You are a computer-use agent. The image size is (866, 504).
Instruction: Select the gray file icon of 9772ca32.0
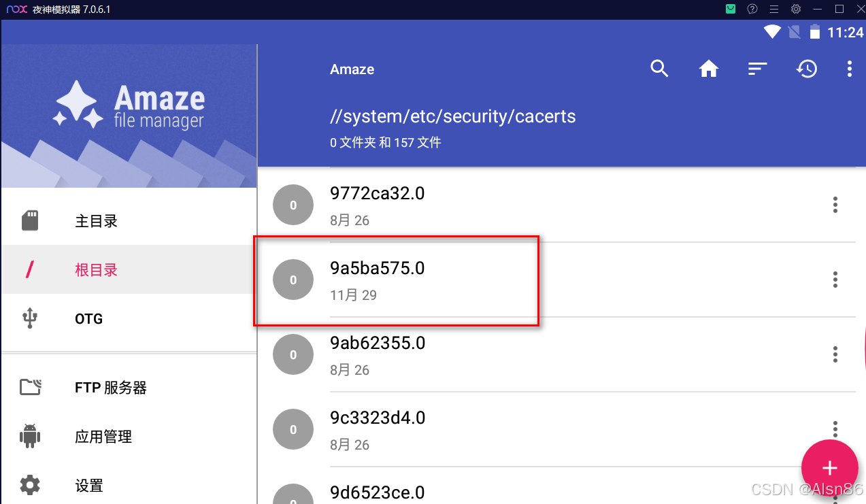(x=293, y=205)
